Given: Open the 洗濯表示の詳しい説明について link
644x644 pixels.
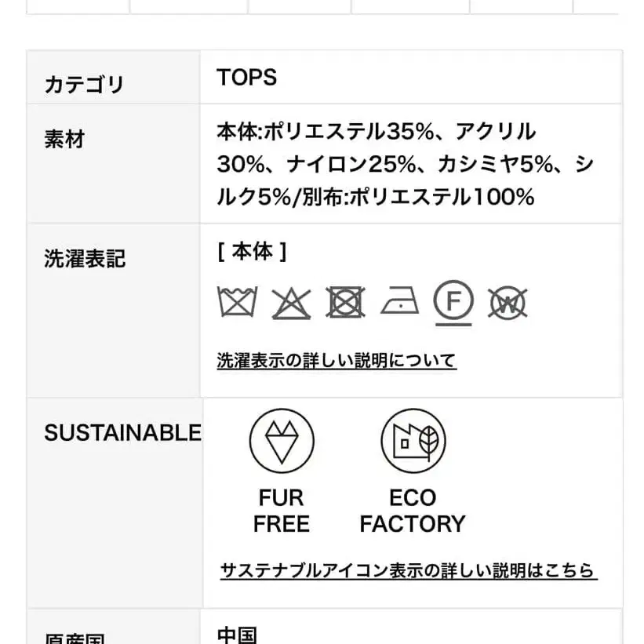Looking at the screenshot, I should (336, 361).
